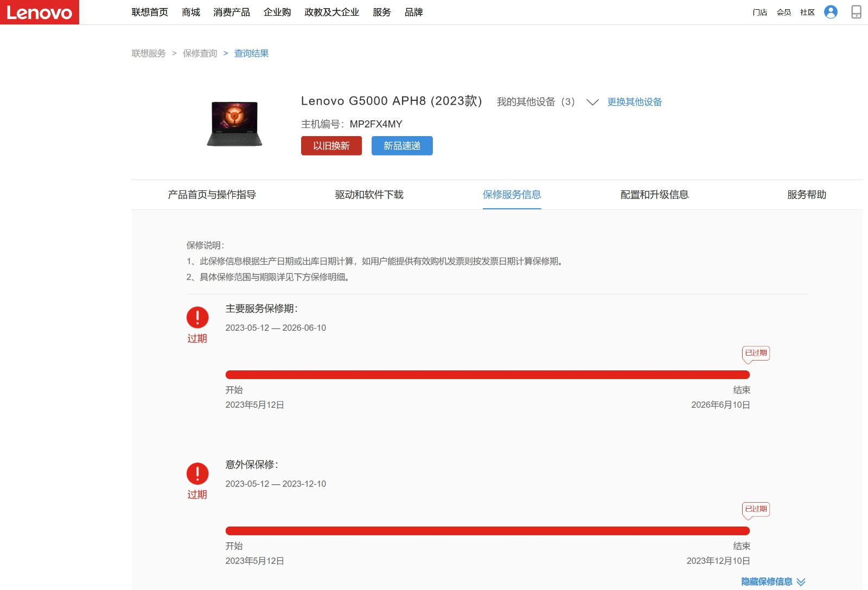Click expired alert icon for 主要服务保修期
Screen dimensions: 868x590
(197, 317)
